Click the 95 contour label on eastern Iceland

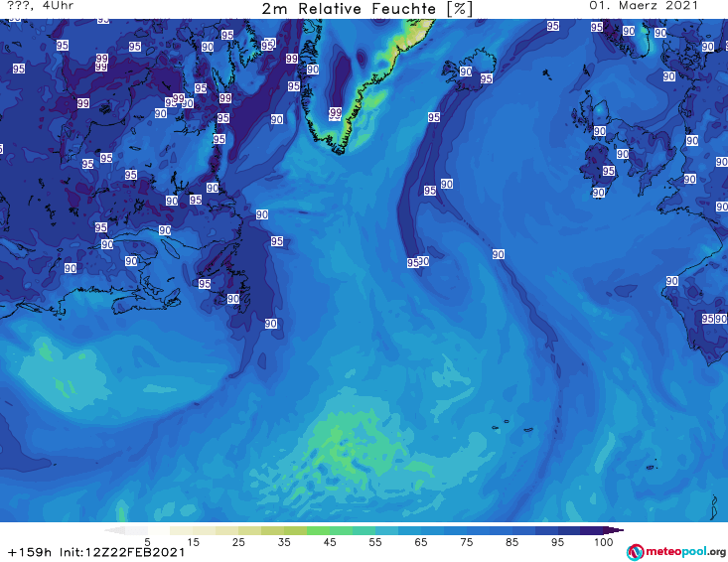click(486, 78)
